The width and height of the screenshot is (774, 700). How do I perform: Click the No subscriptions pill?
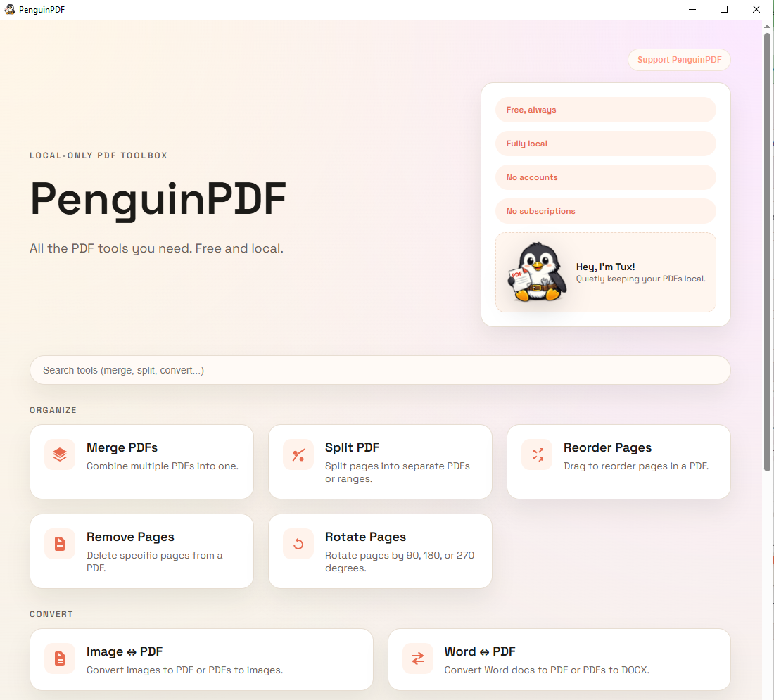click(x=605, y=211)
